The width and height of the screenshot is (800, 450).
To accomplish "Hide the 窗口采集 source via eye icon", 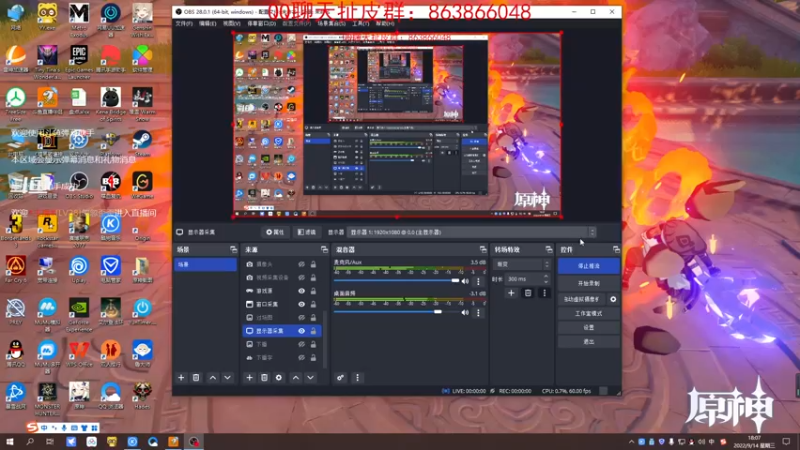I will (302, 304).
